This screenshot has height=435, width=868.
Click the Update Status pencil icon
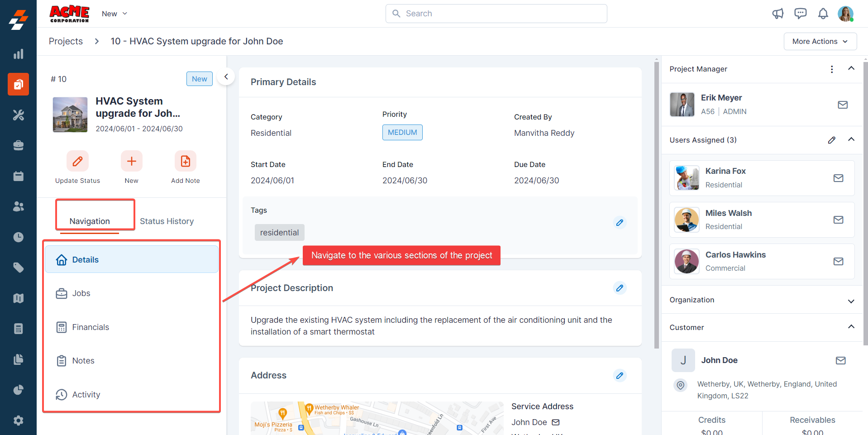click(x=77, y=161)
